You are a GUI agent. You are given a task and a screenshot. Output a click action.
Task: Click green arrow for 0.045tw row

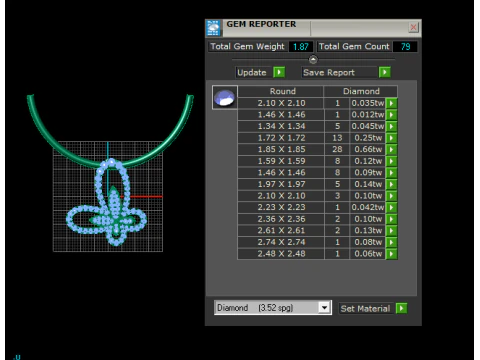(x=392, y=127)
